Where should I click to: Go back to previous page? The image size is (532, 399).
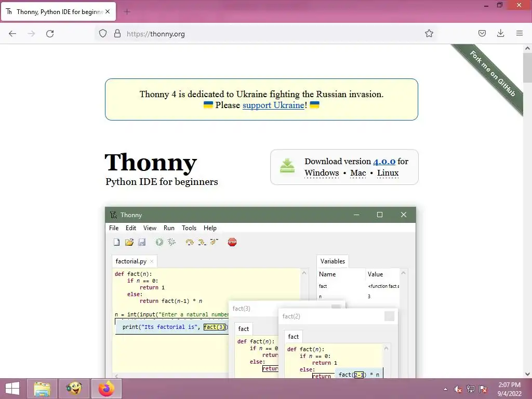(12, 34)
